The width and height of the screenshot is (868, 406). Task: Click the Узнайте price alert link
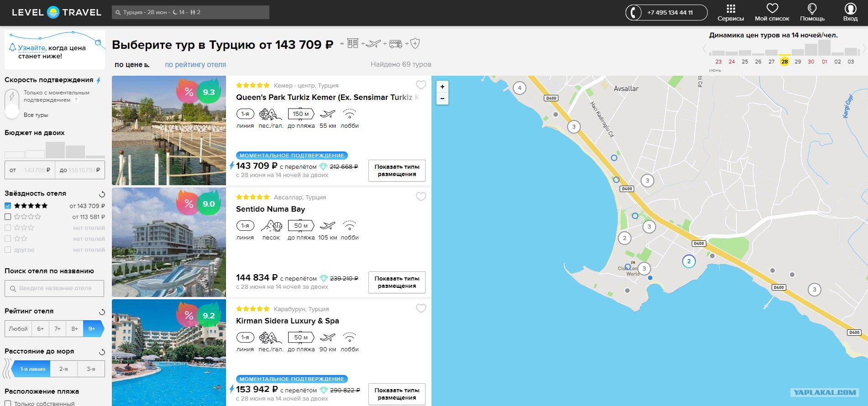click(x=32, y=48)
